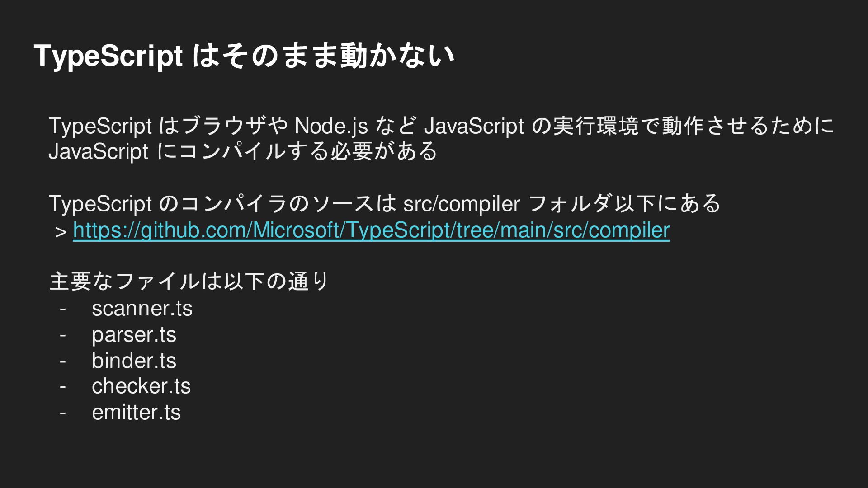Open the GitHub TypeScript compiler link
This screenshot has height=488, width=868.
(371, 230)
